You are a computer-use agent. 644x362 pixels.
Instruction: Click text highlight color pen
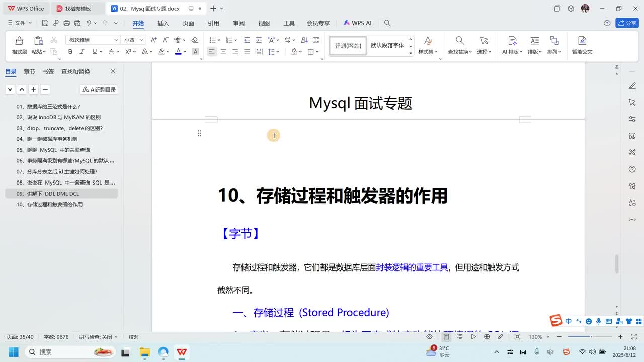point(162,52)
